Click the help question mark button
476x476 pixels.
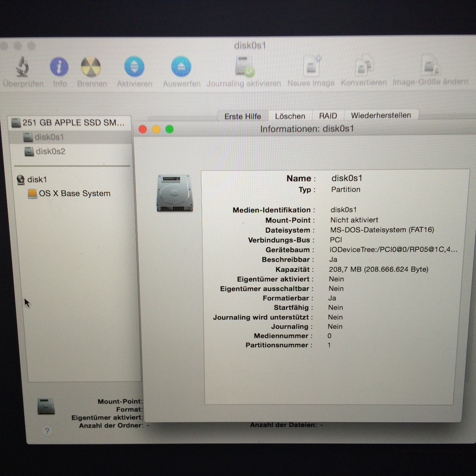point(47,431)
